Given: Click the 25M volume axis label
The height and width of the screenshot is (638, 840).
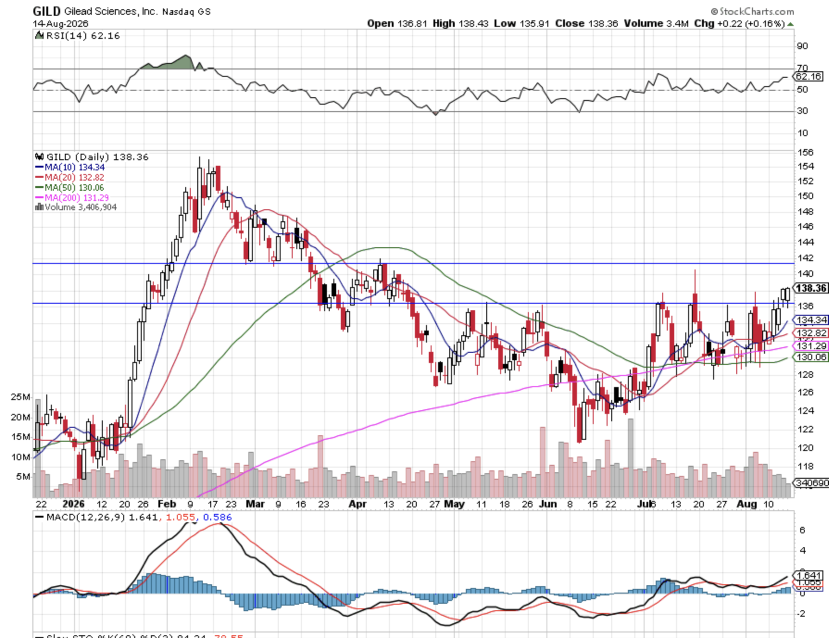Looking at the screenshot, I should click(20, 397).
